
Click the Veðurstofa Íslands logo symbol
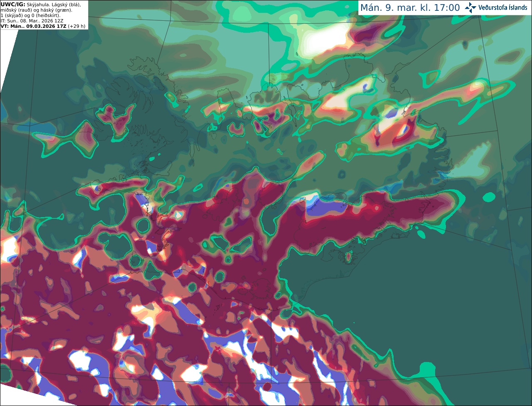[470, 7]
